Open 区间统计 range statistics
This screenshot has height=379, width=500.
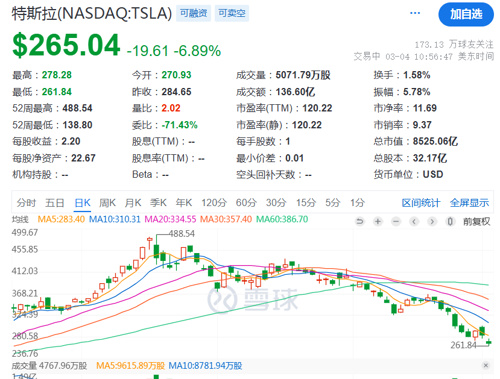click(x=421, y=202)
